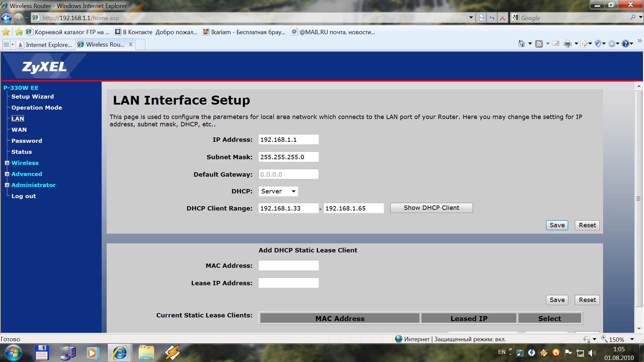Expand the Administrator tree node

click(x=7, y=185)
